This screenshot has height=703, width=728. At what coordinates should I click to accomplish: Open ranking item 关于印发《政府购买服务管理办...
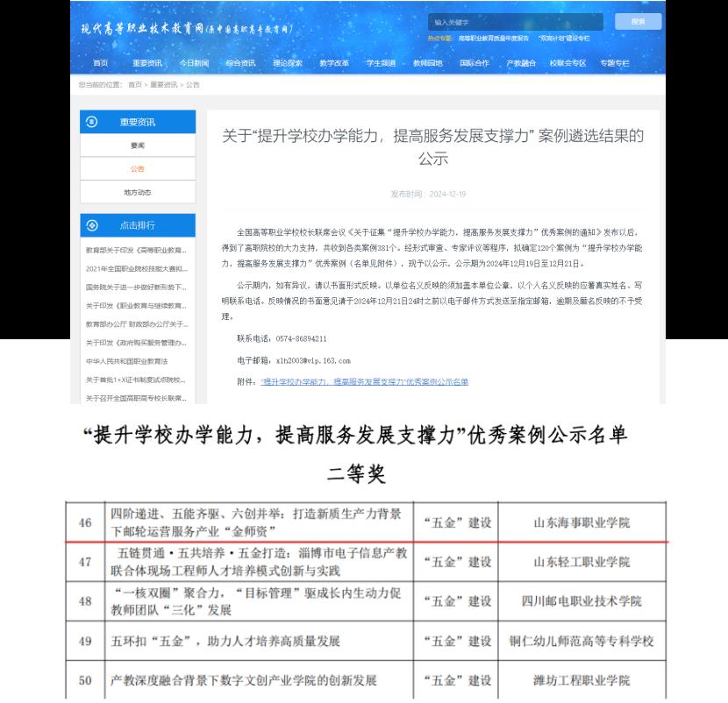point(136,343)
